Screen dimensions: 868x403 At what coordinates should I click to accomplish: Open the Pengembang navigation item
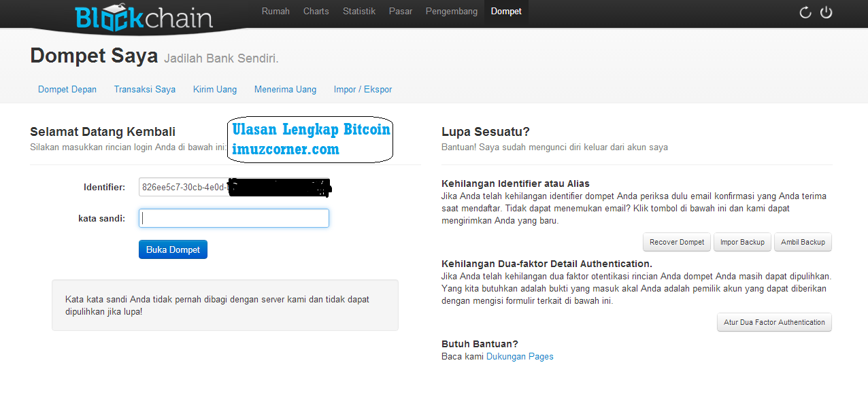coord(452,12)
